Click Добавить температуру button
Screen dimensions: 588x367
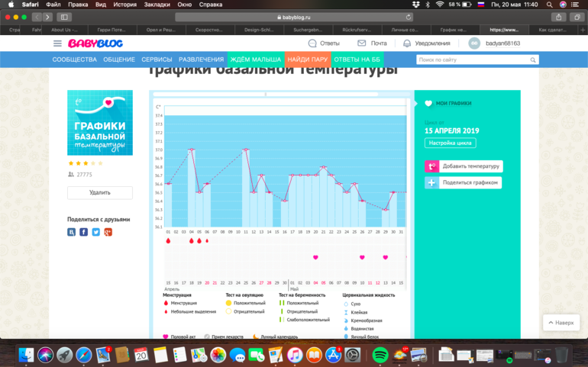[x=464, y=166]
